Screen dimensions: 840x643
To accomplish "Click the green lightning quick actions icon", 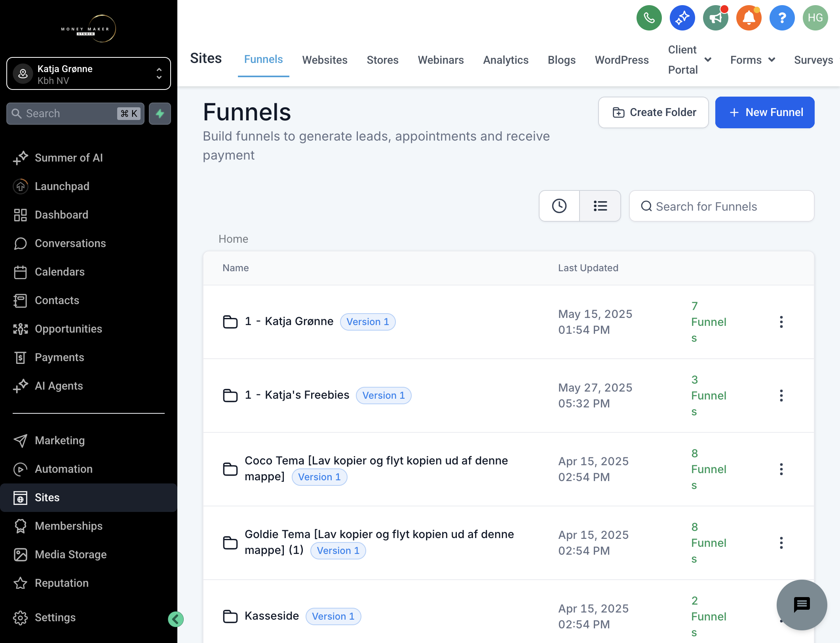I will pos(160,114).
